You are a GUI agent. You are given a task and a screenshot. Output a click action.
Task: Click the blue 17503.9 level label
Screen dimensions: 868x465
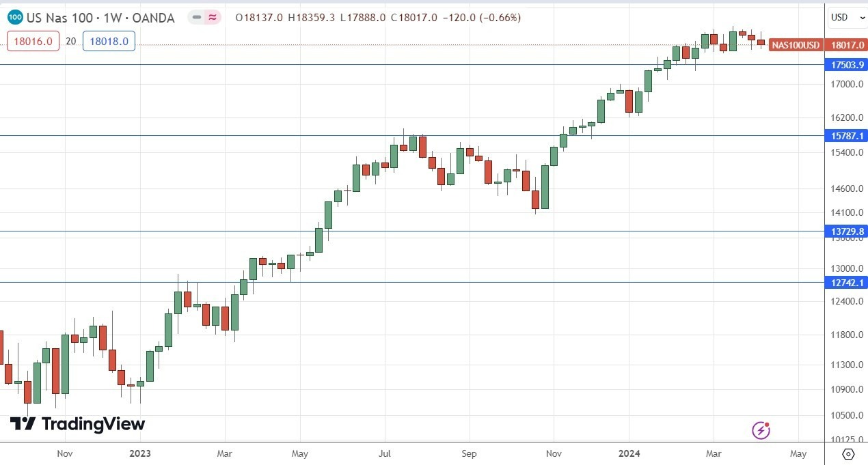coord(845,65)
